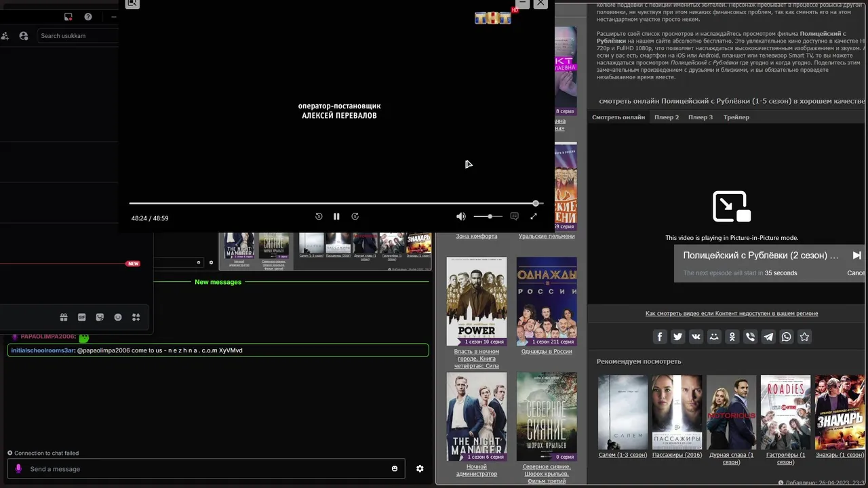Open Знахарь recommended poster
The height and width of the screenshot is (488, 868).
pyautogui.click(x=840, y=412)
